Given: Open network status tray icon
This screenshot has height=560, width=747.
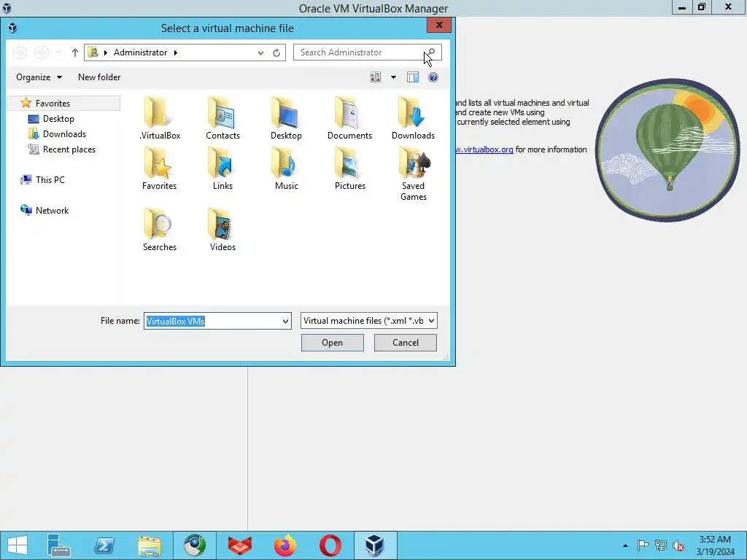Looking at the screenshot, I should (x=661, y=545).
